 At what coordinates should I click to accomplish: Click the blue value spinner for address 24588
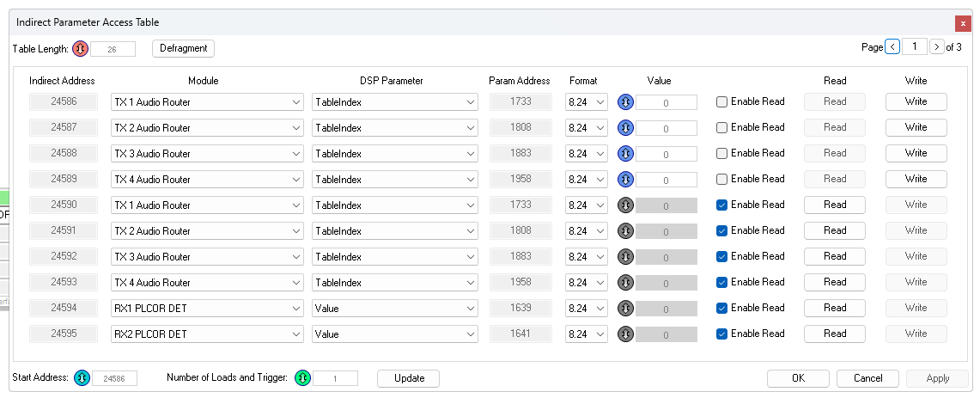[x=625, y=154]
